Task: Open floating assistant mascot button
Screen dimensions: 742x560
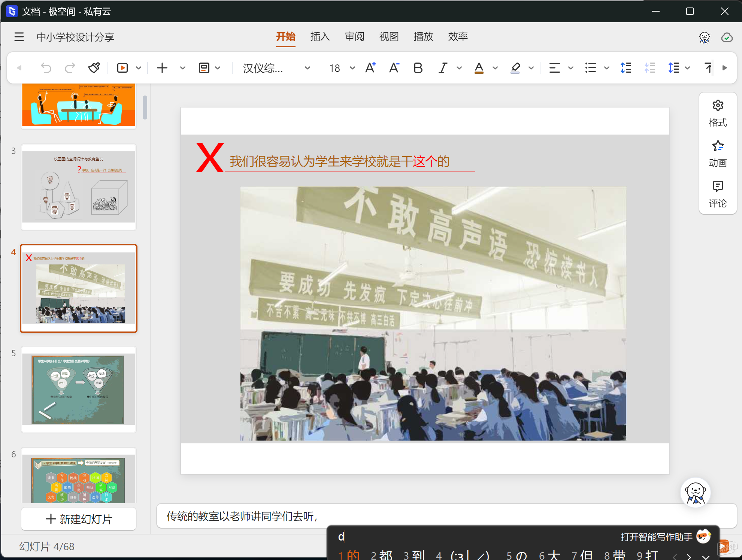Action: (696, 493)
